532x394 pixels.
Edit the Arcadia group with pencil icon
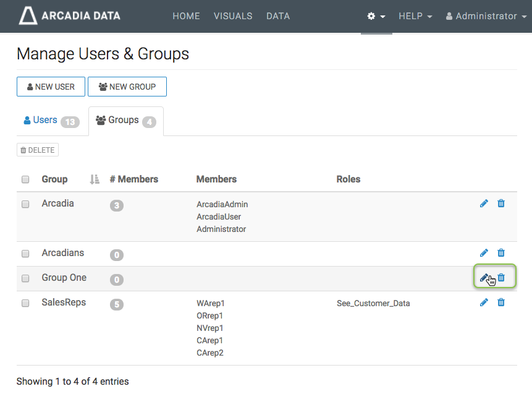(x=484, y=203)
